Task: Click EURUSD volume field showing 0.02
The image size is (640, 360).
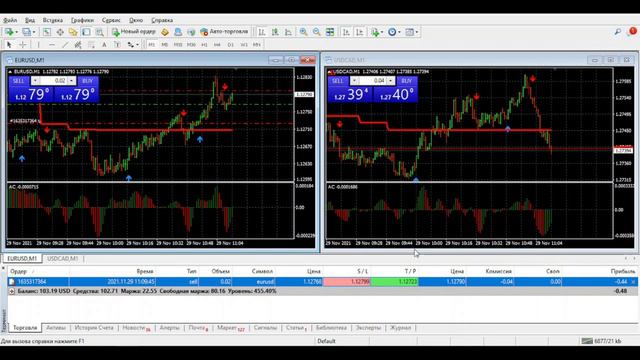Action: point(53,81)
